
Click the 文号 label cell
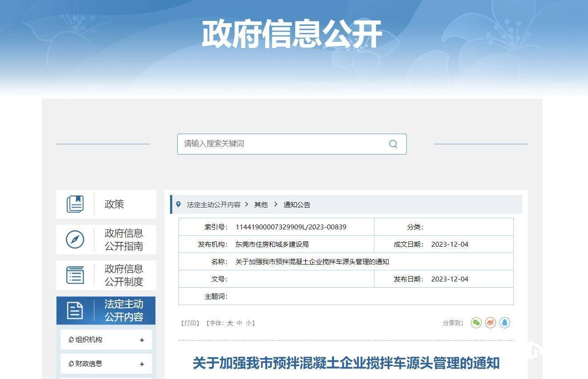(219, 279)
